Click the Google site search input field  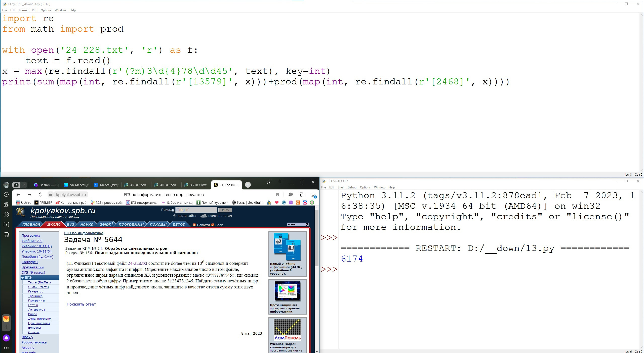pyautogui.click(x=196, y=210)
